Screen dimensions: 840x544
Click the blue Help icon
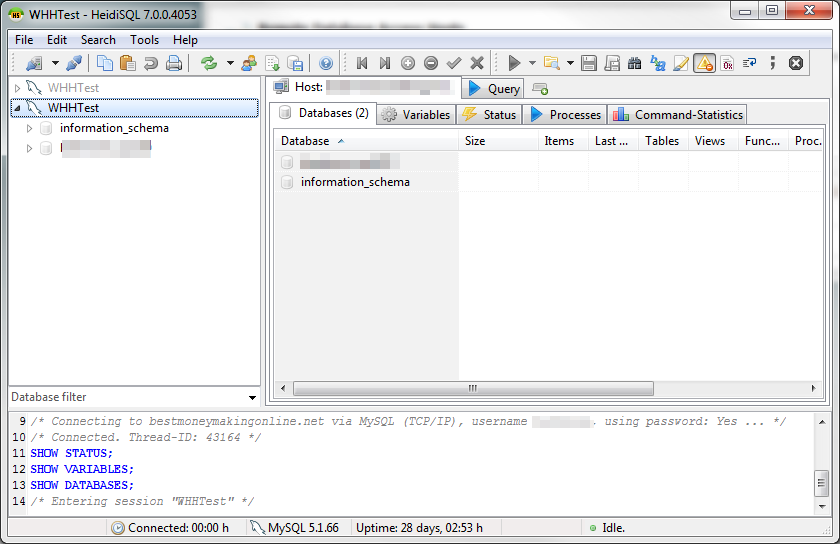[x=325, y=63]
